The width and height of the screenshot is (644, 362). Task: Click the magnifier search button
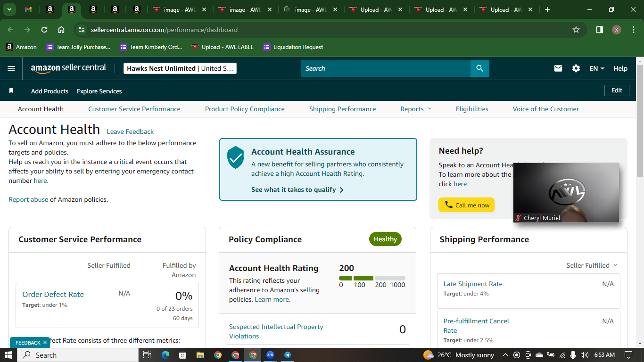pyautogui.click(x=479, y=68)
